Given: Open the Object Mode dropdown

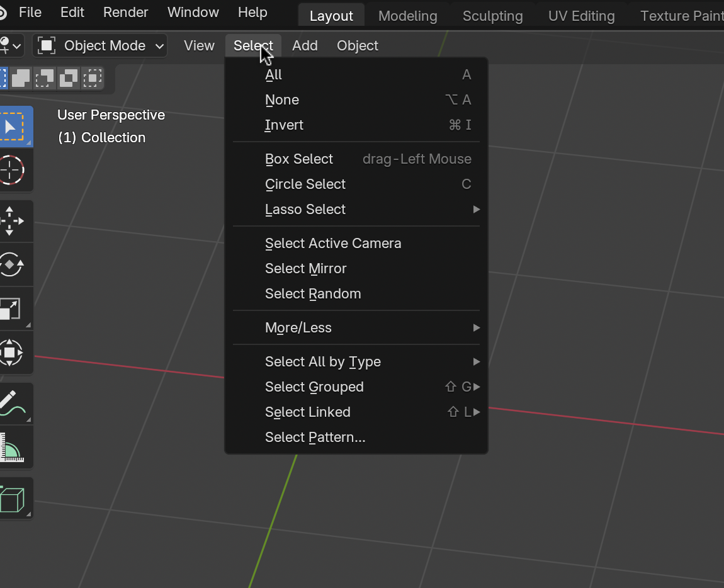Looking at the screenshot, I should 99,46.
